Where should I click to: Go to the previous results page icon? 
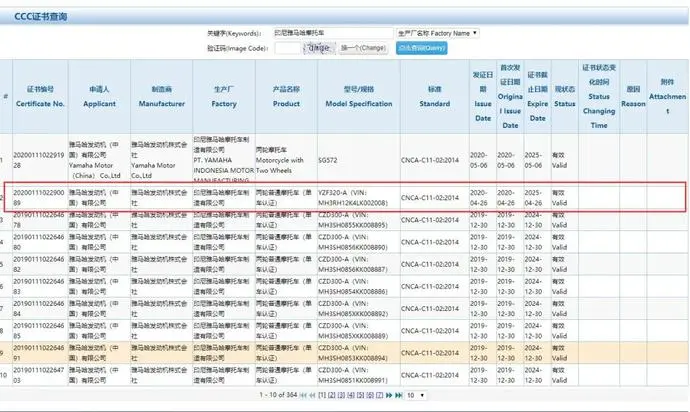click(312, 395)
